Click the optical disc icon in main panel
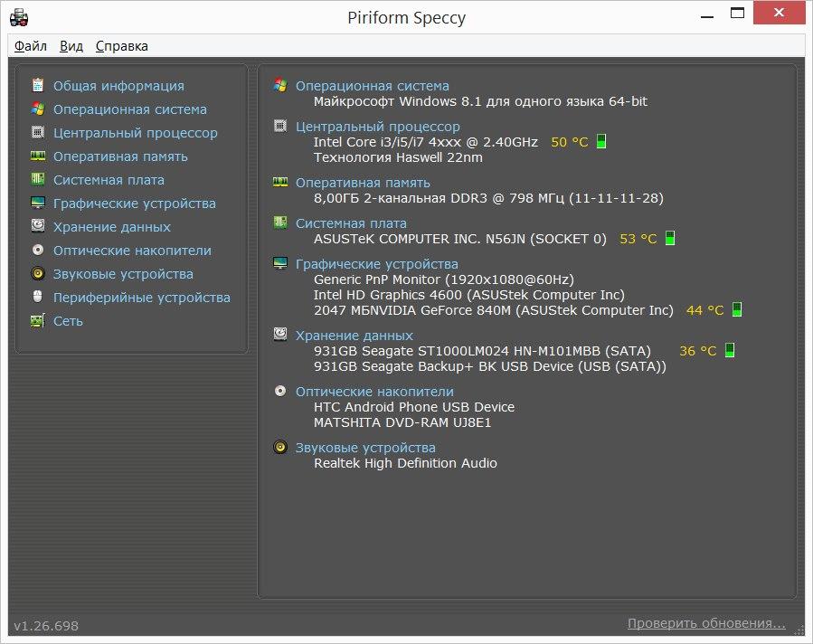Image resolution: width=813 pixels, height=644 pixels. (280, 391)
